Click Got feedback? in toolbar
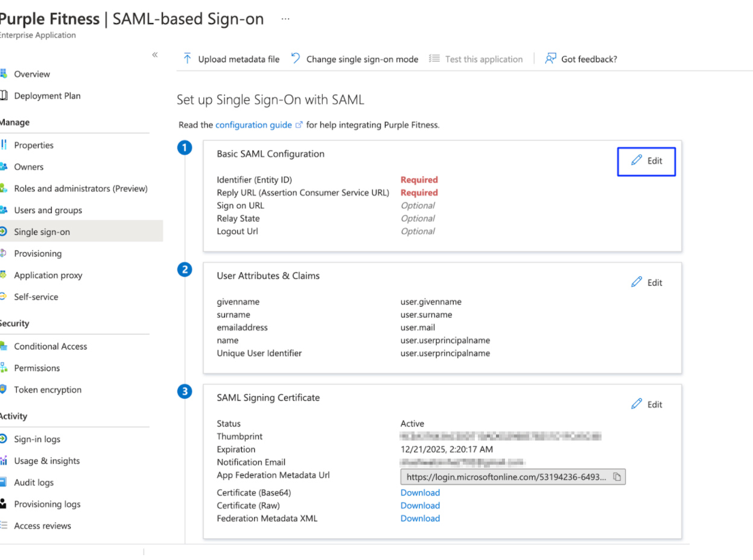Viewport: 753px width, 560px height. pyautogui.click(x=581, y=59)
